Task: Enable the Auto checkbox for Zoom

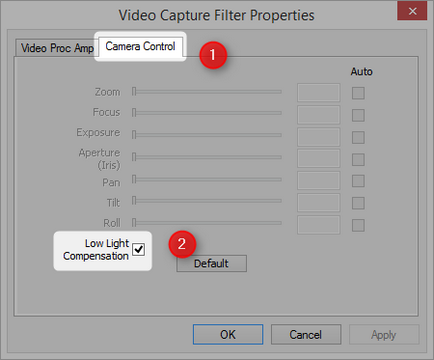Action: [x=358, y=93]
